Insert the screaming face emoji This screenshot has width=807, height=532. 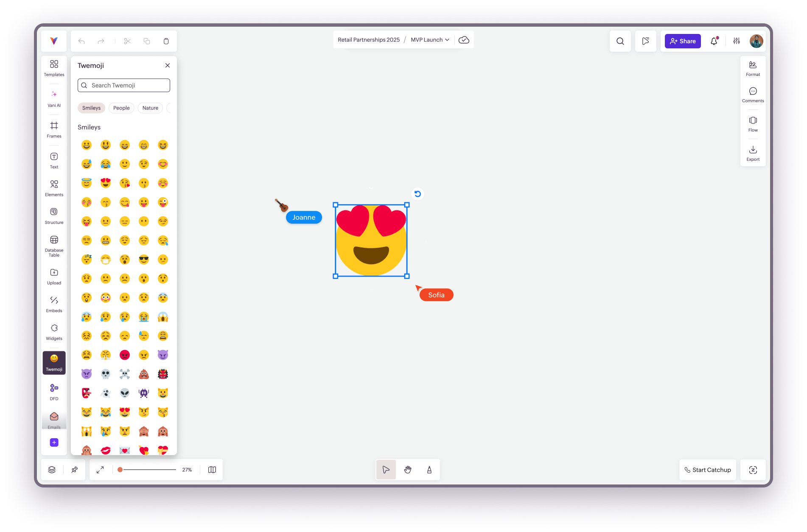coord(163,317)
